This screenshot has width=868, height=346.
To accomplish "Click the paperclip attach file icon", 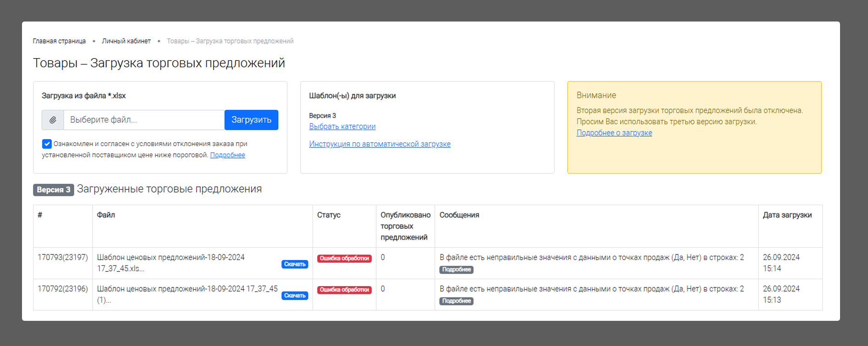I will [x=53, y=120].
